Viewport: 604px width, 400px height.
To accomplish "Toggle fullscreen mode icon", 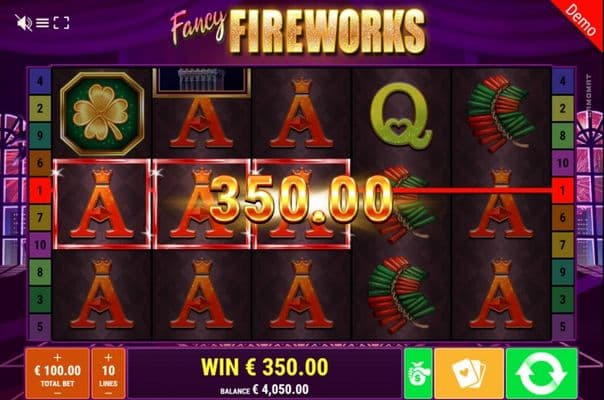I will 61,23.
